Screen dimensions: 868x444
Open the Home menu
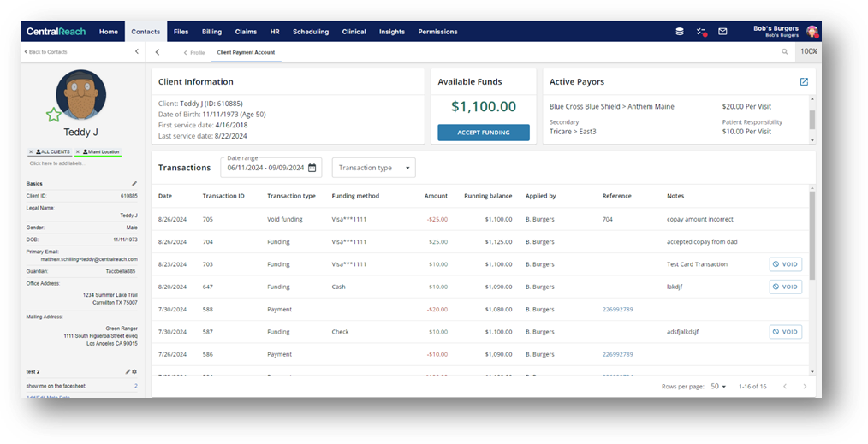(109, 32)
